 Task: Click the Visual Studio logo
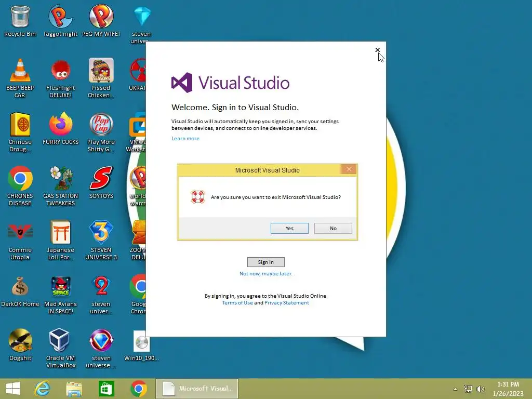(x=230, y=83)
